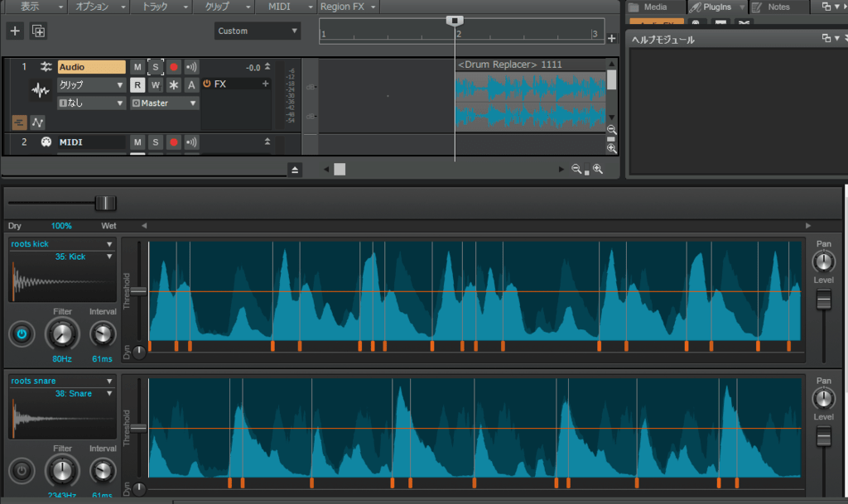Screen dimensions: 848x504
Task: Mute the MIDI track
Action: click(x=137, y=142)
